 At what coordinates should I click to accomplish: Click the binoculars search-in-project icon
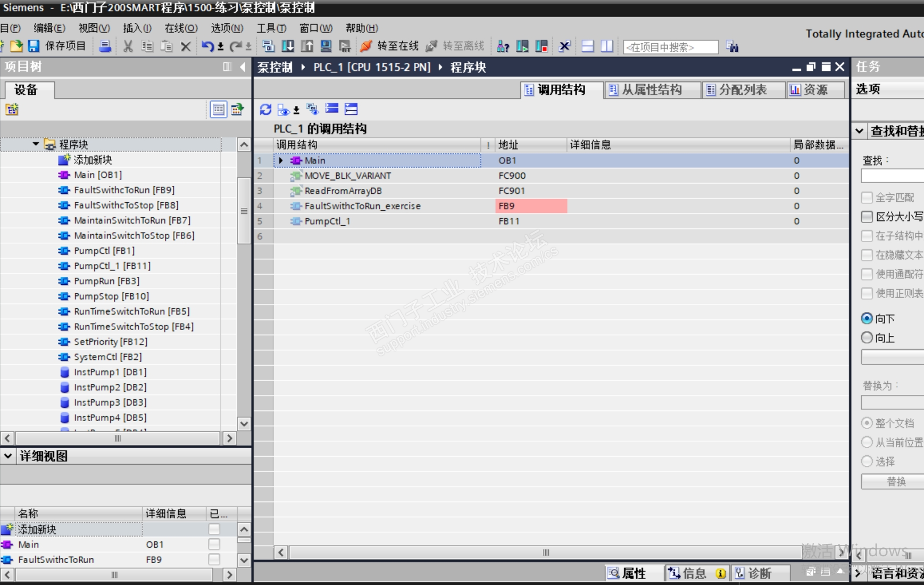(732, 46)
